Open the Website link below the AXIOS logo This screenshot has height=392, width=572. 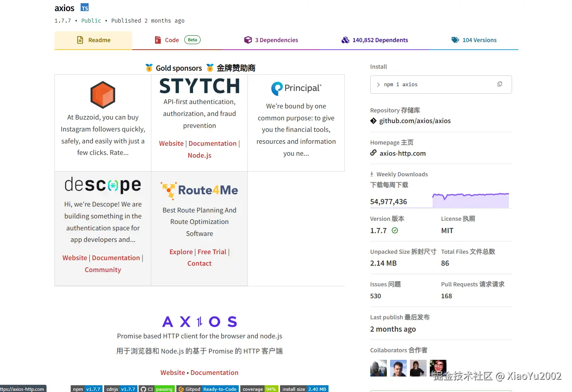[173, 373]
